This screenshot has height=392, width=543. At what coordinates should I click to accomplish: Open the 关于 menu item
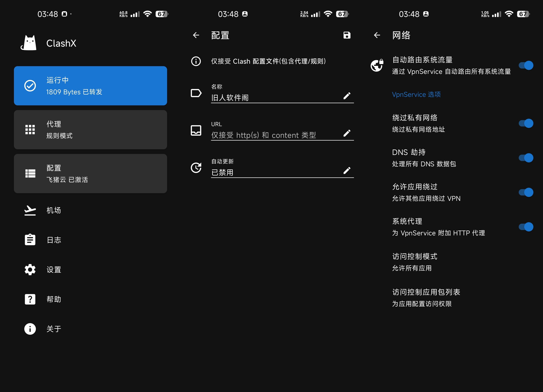[90, 329]
